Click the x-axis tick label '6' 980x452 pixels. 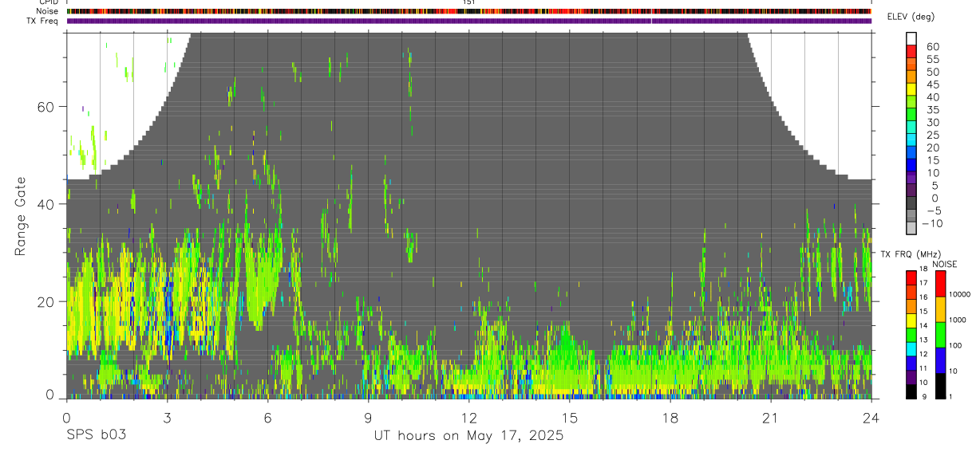point(267,418)
